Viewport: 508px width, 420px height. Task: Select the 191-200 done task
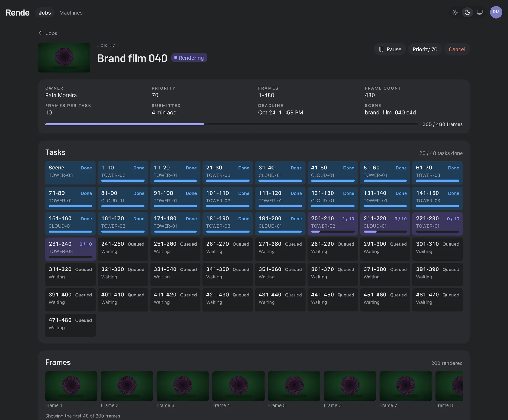coord(280,224)
